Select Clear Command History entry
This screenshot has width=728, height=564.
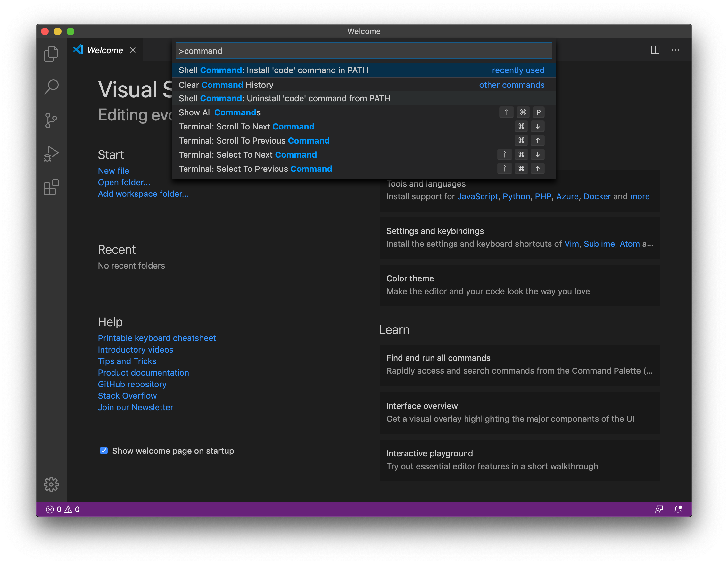(x=364, y=85)
